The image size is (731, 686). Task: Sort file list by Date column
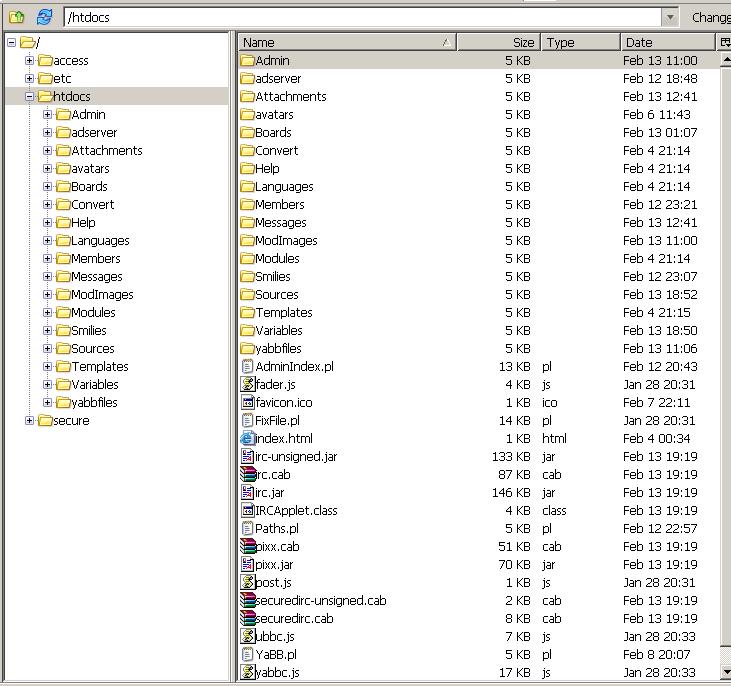(668, 42)
